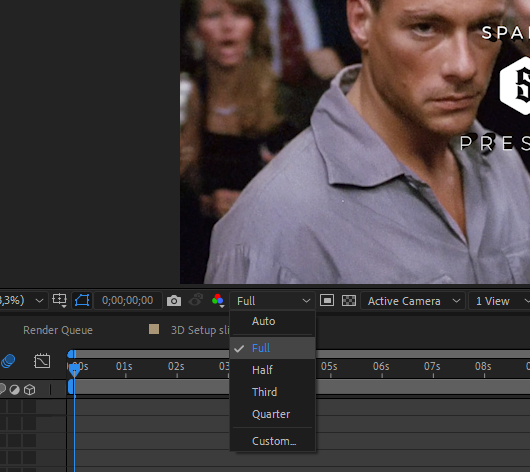Image resolution: width=530 pixels, height=472 pixels.
Task: Click the 05s mark on time ruler
Action: click(x=329, y=367)
